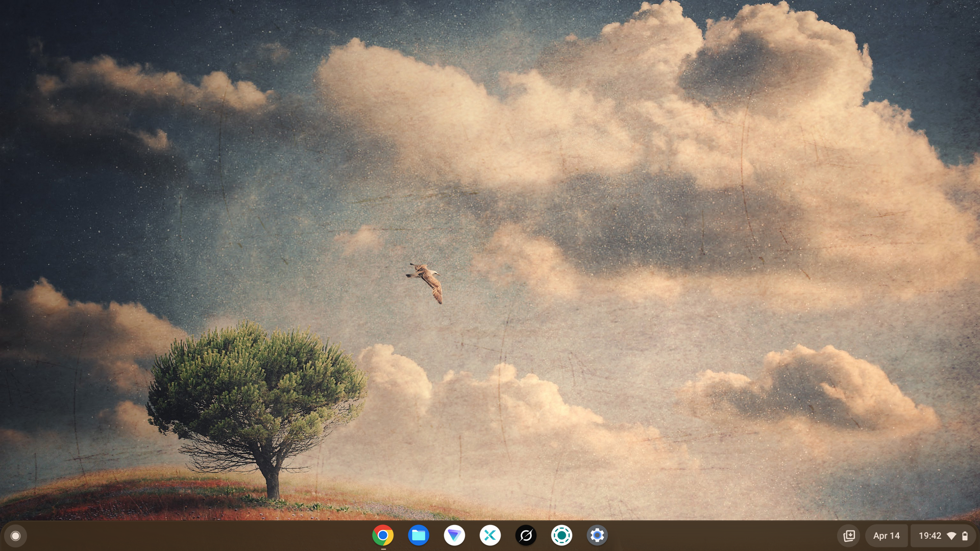The image size is (980, 551).
Task: Open Google Chrome from the shelf
Action: tap(383, 535)
